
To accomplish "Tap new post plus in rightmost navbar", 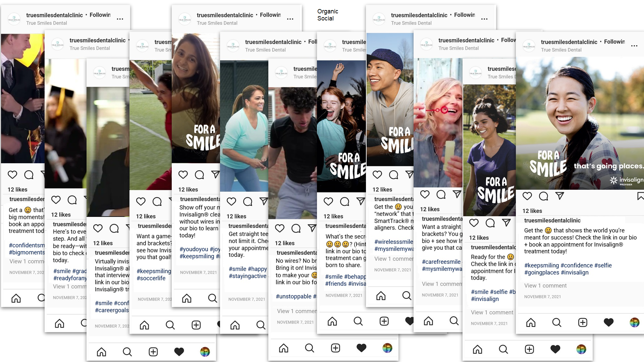I will click(583, 323).
